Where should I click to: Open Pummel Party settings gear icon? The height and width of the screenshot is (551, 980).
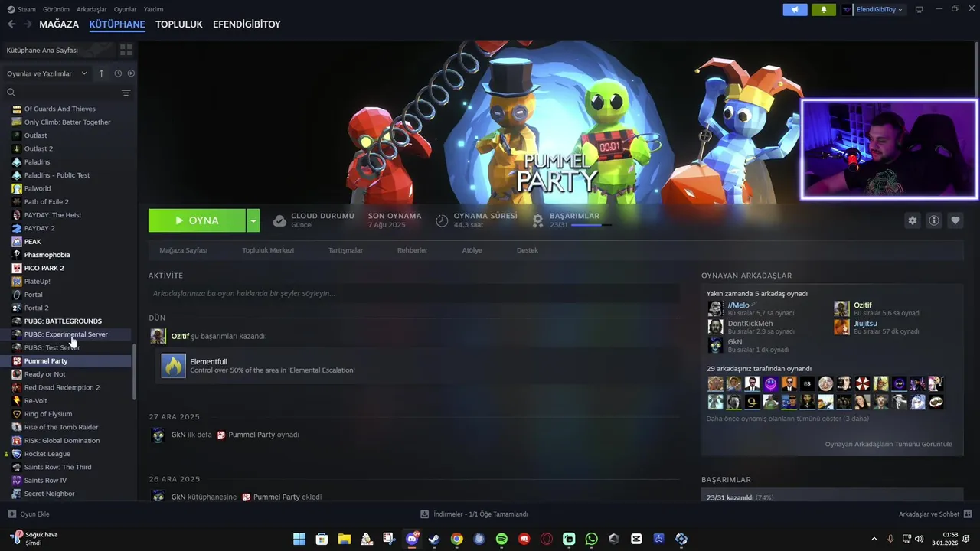912,220
